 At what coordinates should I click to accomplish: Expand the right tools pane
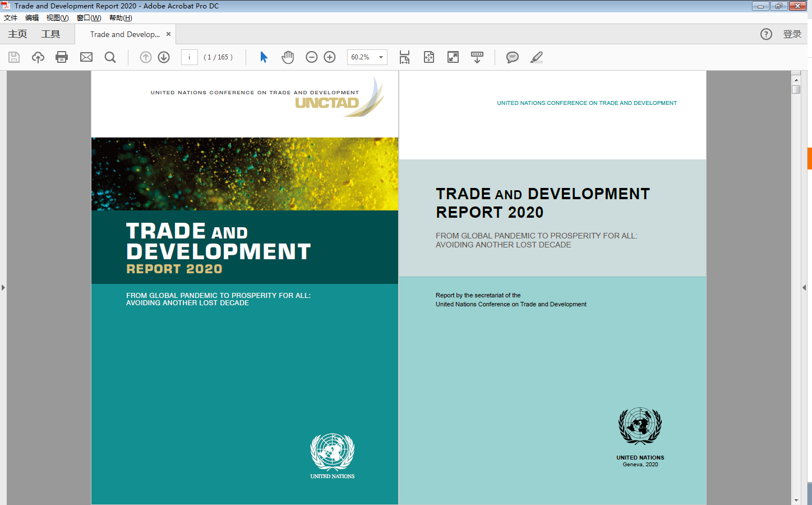pos(804,287)
